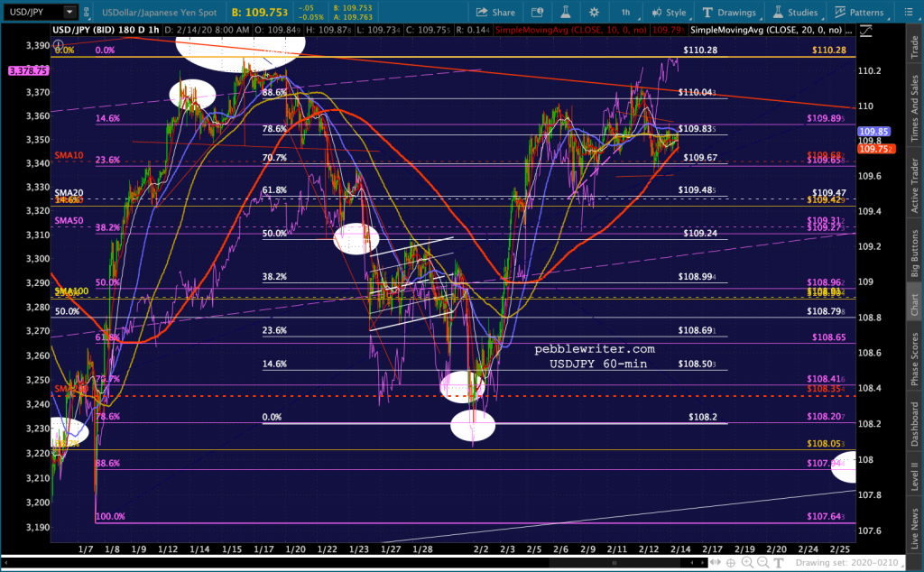Select the Chart side tab
Screen dimensions: 924x572
(x=915, y=305)
